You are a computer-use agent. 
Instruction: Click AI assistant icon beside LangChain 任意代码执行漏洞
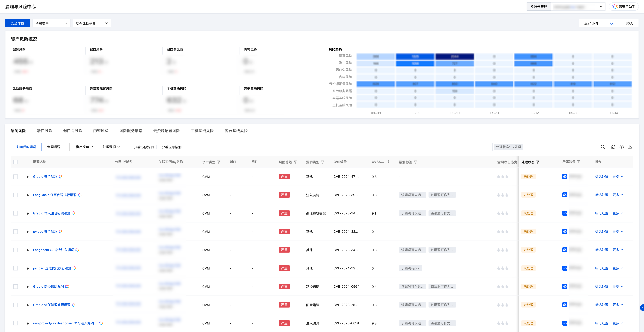coord(80,195)
